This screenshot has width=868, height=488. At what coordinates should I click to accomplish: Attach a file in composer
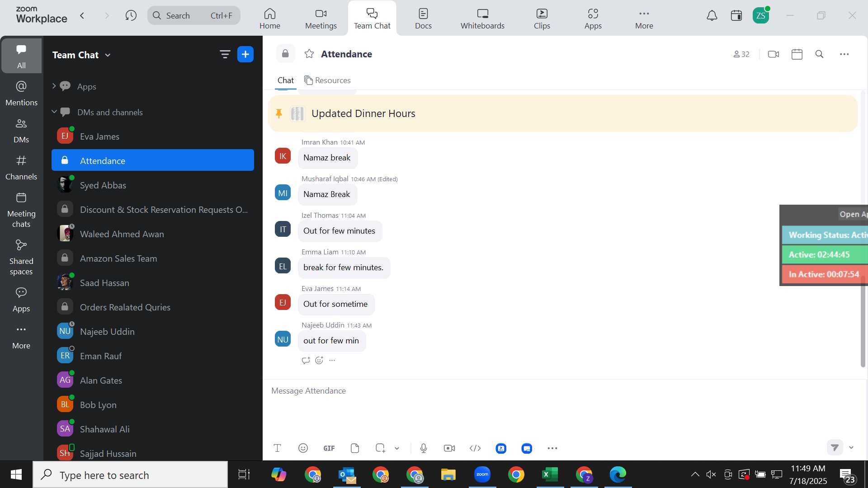pos(355,448)
